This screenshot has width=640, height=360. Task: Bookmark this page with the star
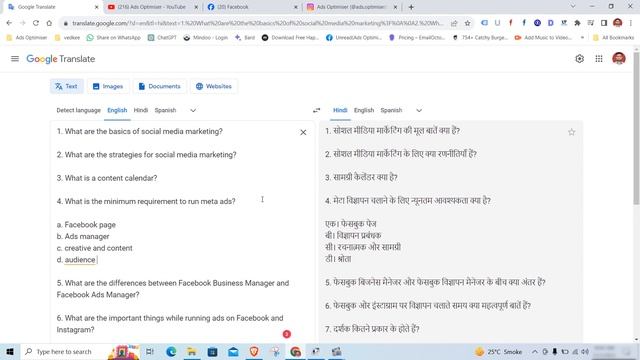(467, 23)
